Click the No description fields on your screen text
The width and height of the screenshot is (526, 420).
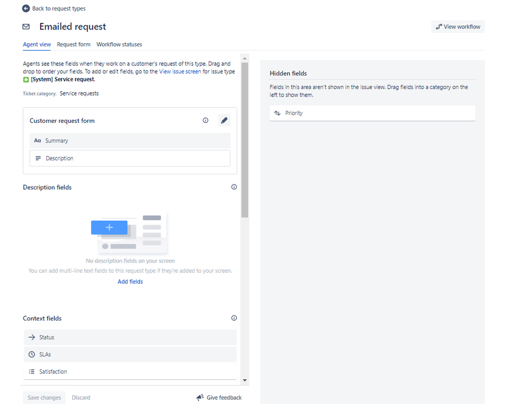pos(130,261)
